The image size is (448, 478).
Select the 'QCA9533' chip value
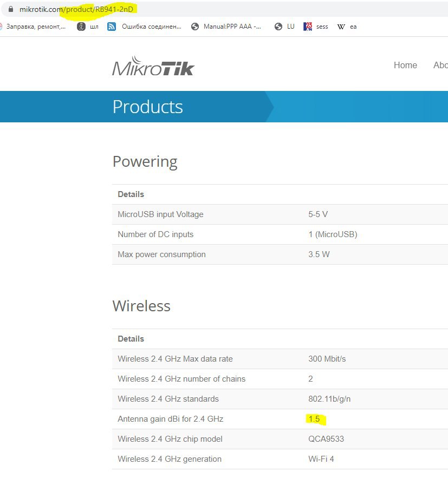(326, 439)
